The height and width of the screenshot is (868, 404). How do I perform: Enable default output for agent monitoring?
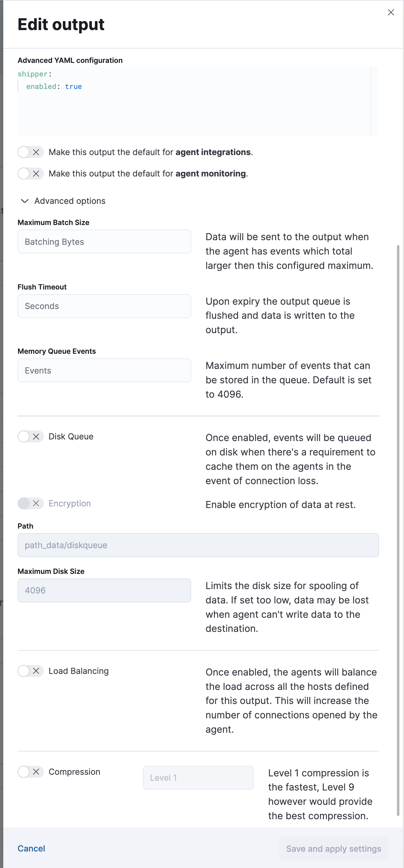click(x=30, y=173)
